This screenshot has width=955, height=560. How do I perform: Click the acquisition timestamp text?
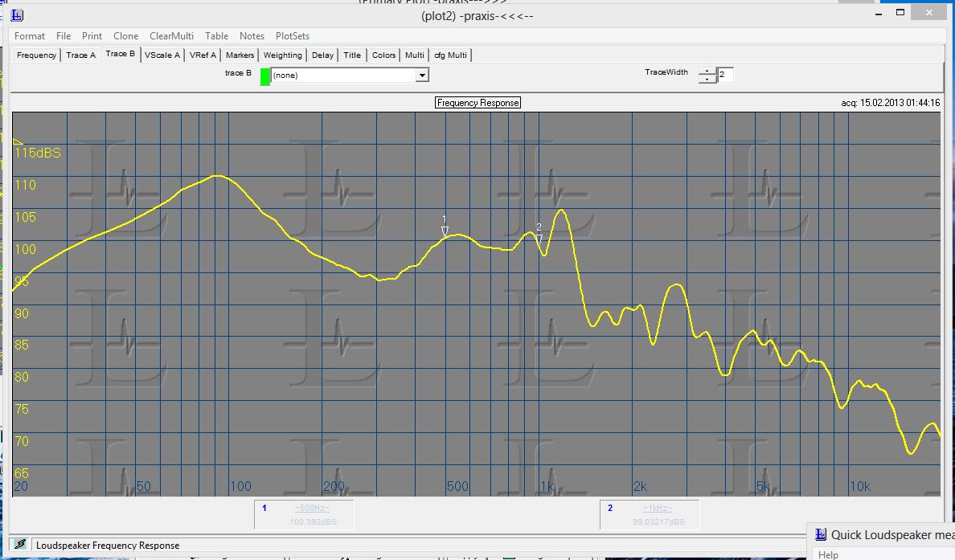pos(891,103)
